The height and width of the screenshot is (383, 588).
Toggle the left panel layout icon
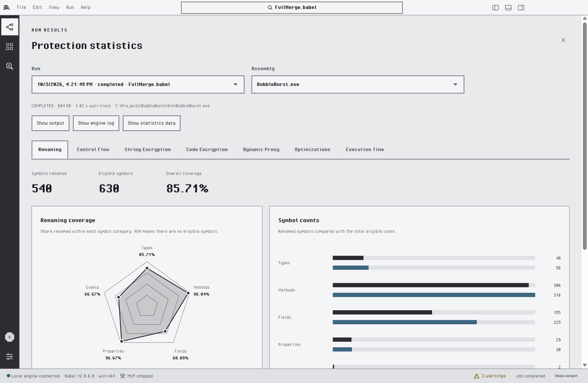pyautogui.click(x=495, y=8)
